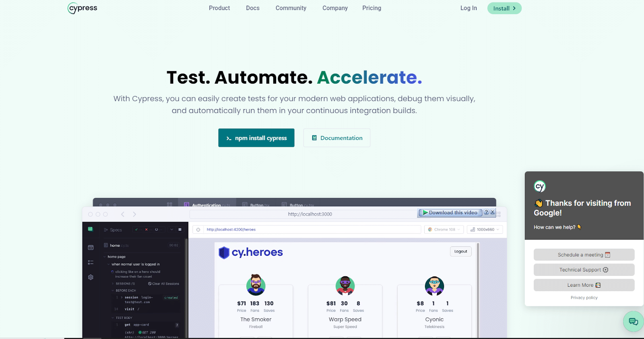The width and height of the screenshot is (644, 339).
Task: Click the Logout button in cy.heroes
Action: pos(461,251)
